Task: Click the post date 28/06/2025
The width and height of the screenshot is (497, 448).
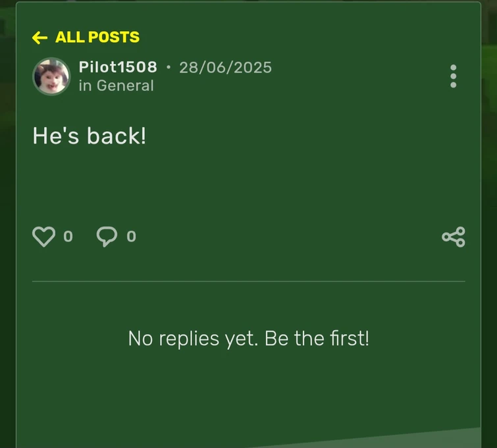Action: point(225,67)
